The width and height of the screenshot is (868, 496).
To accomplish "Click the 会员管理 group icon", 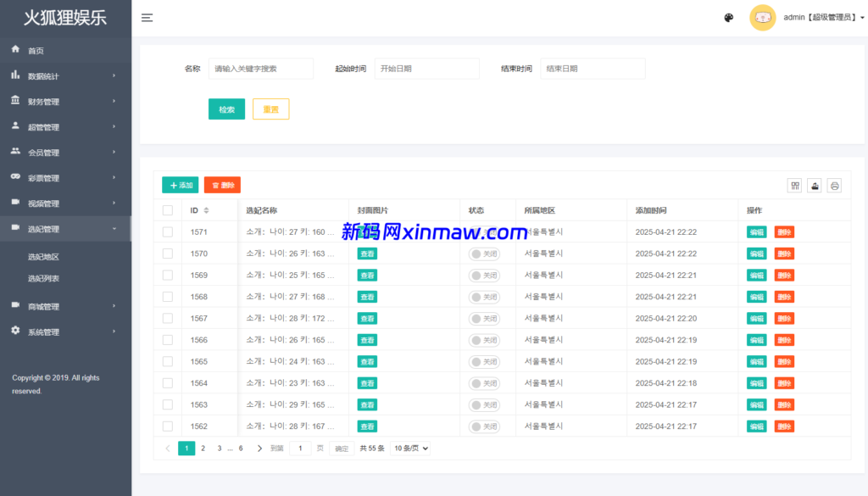I will (15, 151).
